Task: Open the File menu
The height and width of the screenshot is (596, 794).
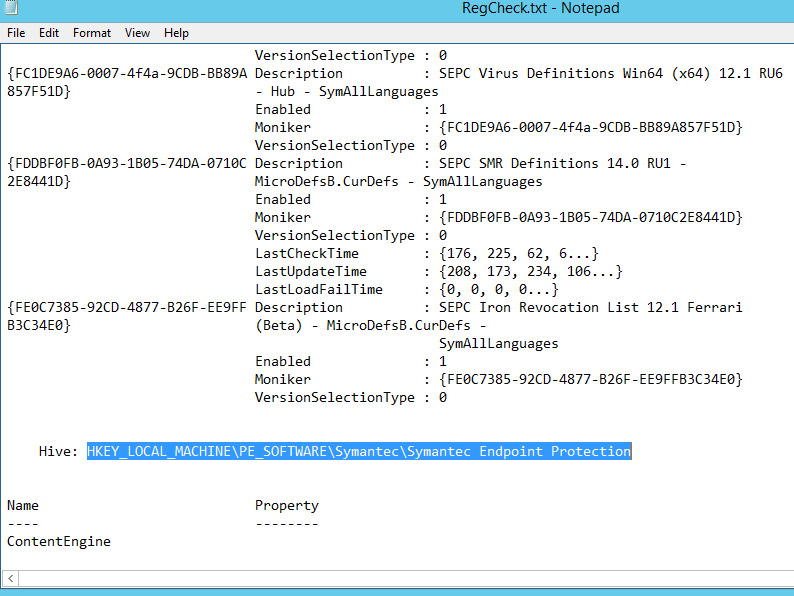Action: click(x=16, y=33)
